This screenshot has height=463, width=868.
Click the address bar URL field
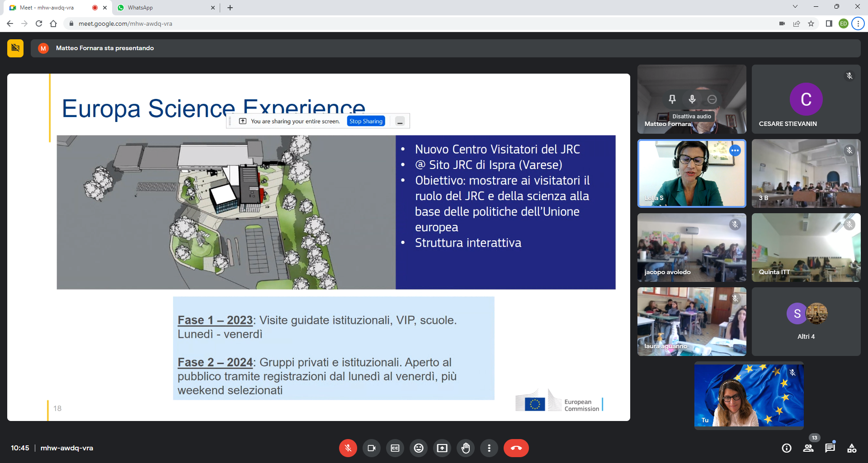[420, 23]
